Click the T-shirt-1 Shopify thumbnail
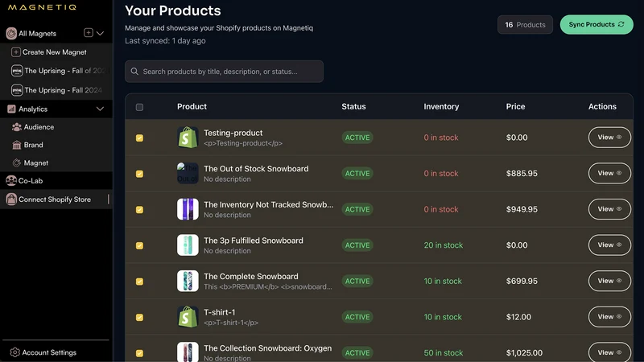This screenshot has width=644, height=362. pos(188,317)
